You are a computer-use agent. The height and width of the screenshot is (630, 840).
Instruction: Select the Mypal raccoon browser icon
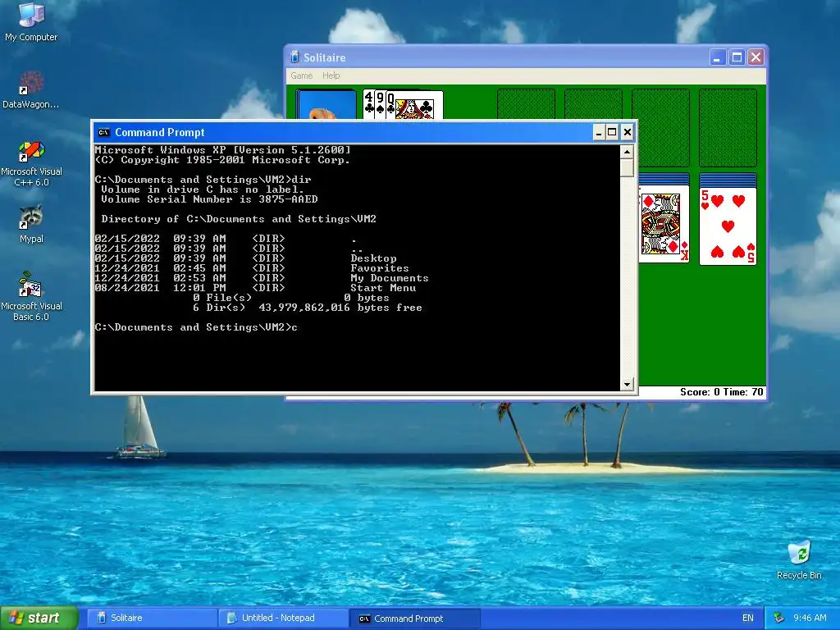click(x=31, y=224)
